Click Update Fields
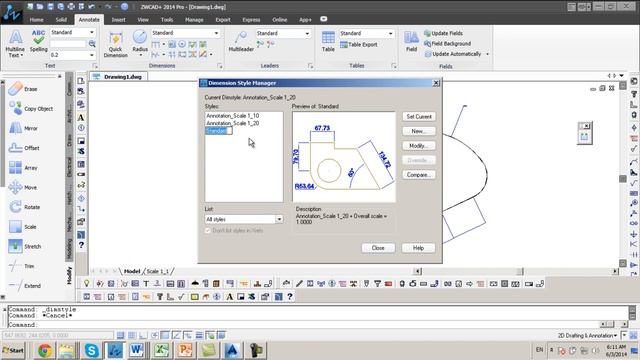 click(x=443, y=33)
